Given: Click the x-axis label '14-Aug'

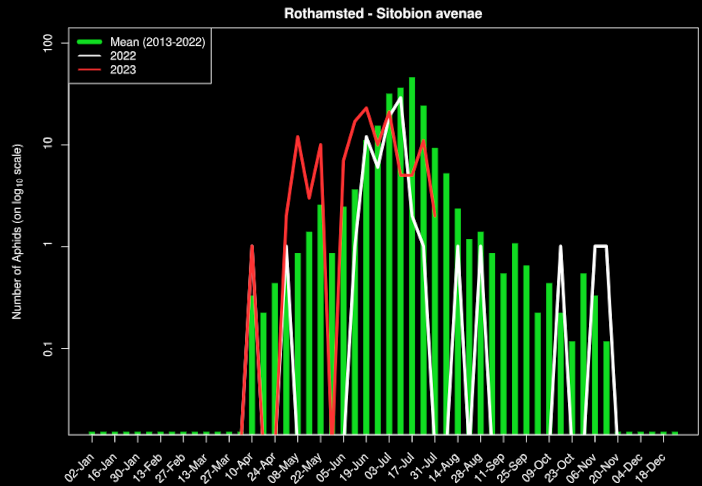Looking at the screenshot, I should (x=445, y=467).
